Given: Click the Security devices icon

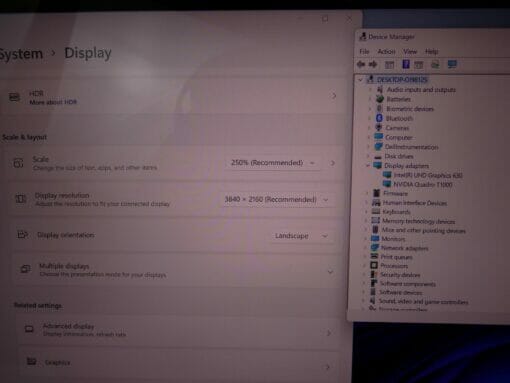Looking at the screenshot, I should (x=374, y=274).
